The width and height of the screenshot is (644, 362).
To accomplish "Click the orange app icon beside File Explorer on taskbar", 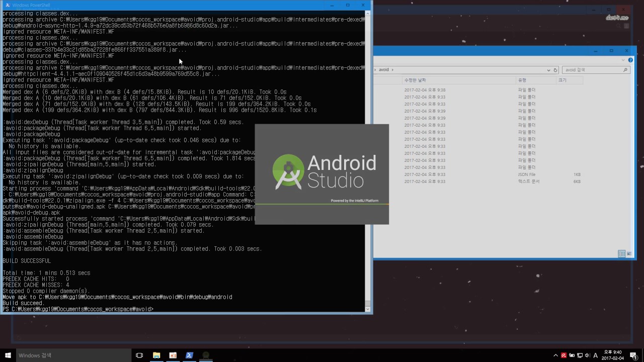I will coord(173,355).
